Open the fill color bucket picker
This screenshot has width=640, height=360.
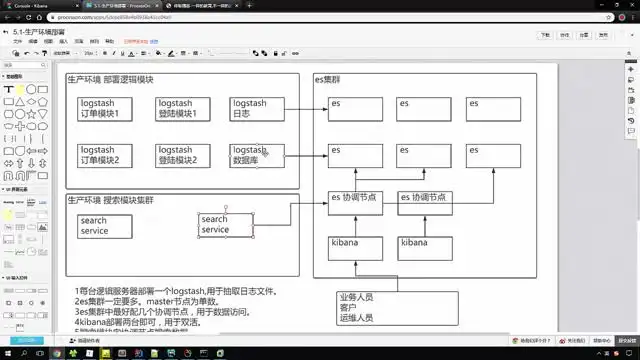pos(159,53)
